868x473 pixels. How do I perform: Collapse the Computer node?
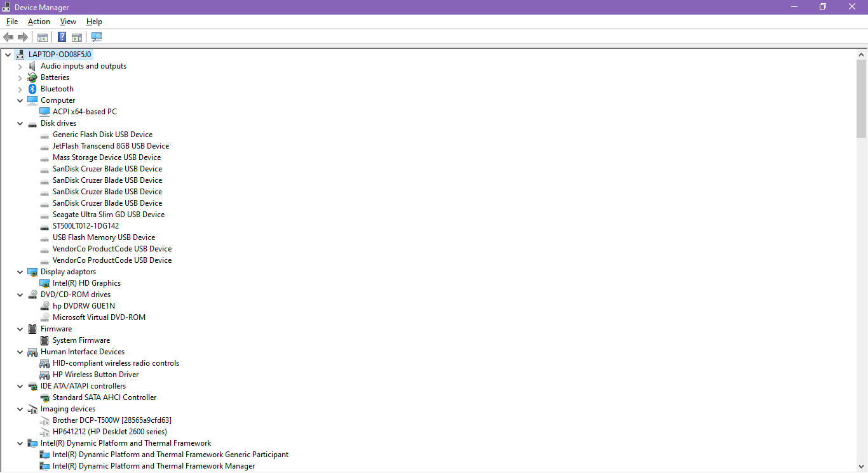[20, 100]
